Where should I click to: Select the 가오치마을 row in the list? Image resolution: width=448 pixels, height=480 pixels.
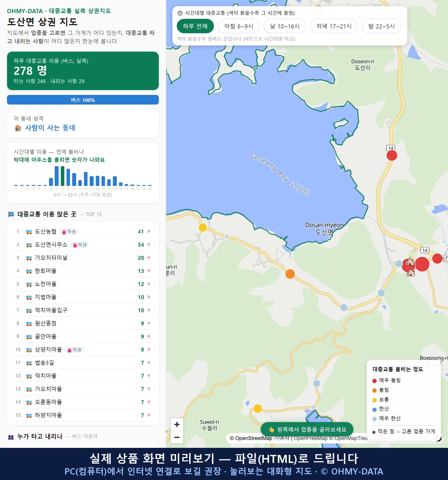tap(83, 389)
